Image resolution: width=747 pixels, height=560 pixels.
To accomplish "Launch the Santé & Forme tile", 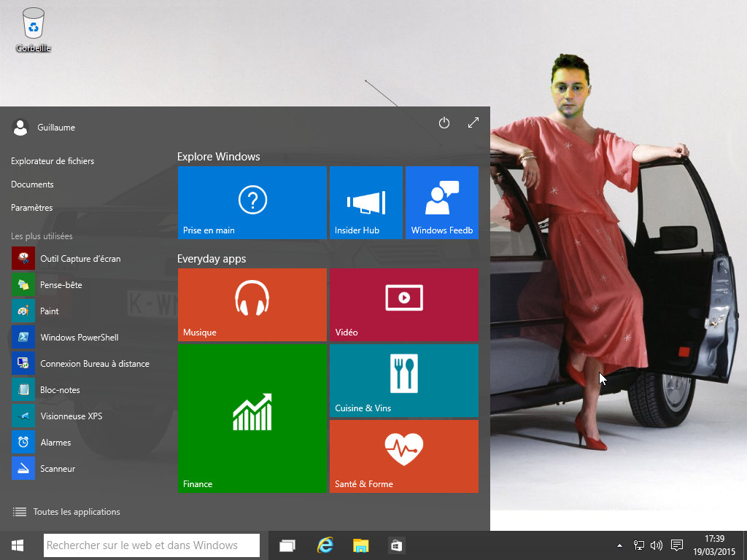I will pos(403,456).
